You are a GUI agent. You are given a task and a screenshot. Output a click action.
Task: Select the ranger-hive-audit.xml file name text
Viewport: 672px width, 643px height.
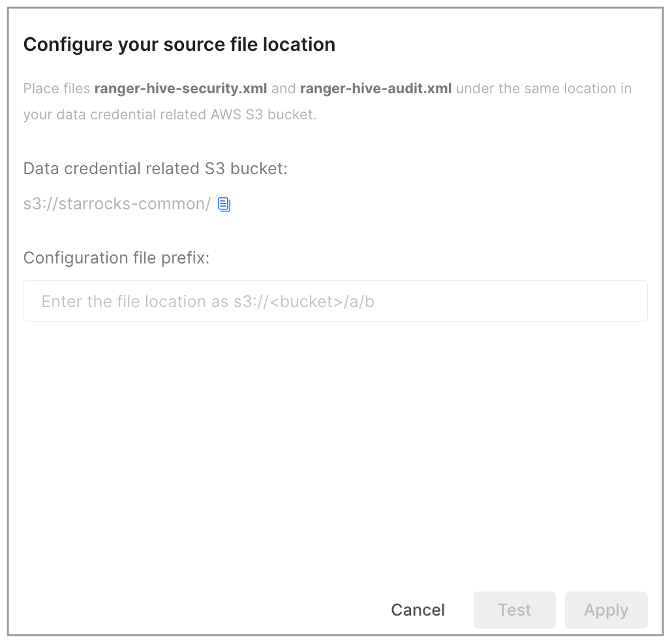(x=376, y=88)
